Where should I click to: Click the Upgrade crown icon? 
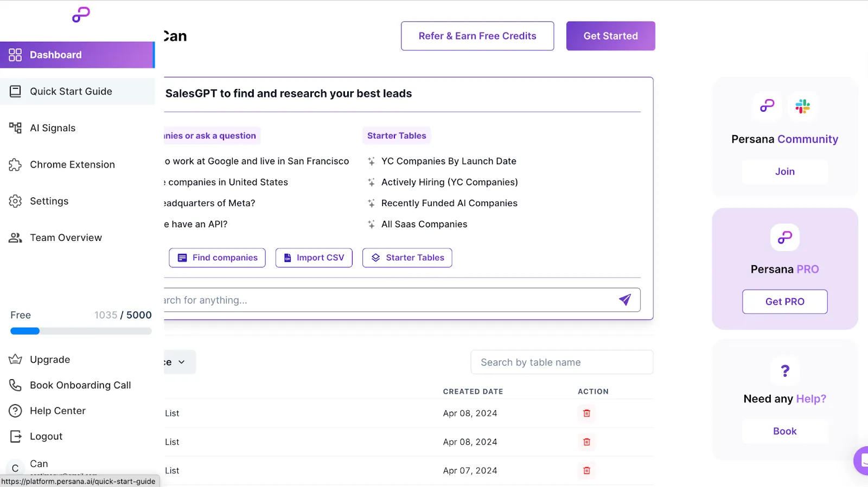coord(15,359)
